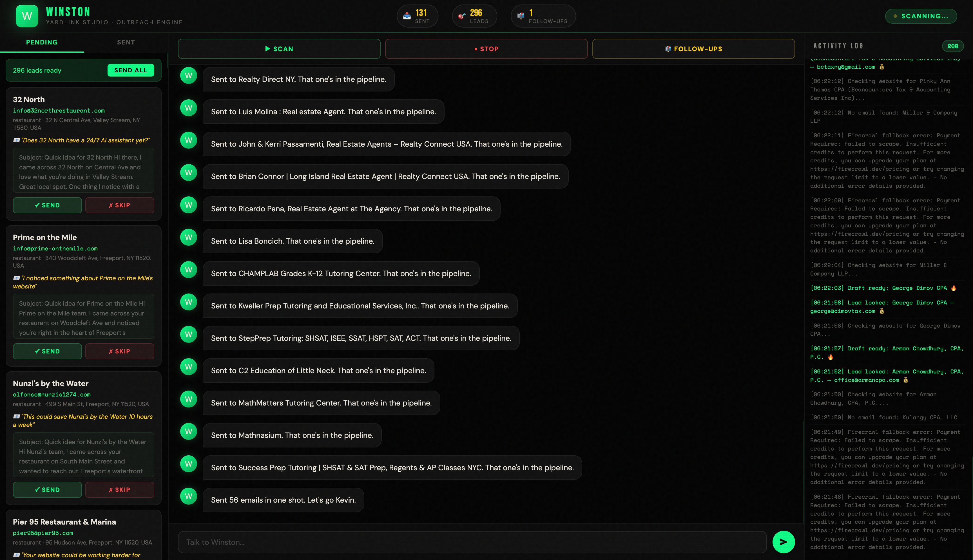Click the Stop button
The width and height of the screenshot is (973, 560).
tap(486, 49)
